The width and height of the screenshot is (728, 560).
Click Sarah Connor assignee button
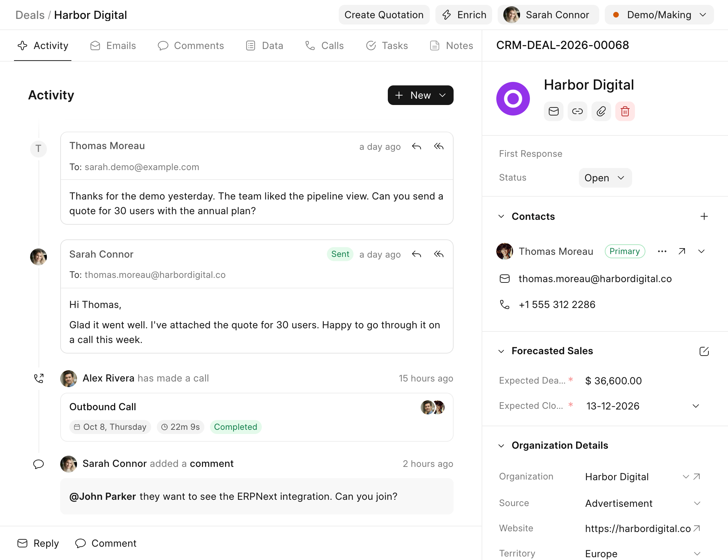548,15
